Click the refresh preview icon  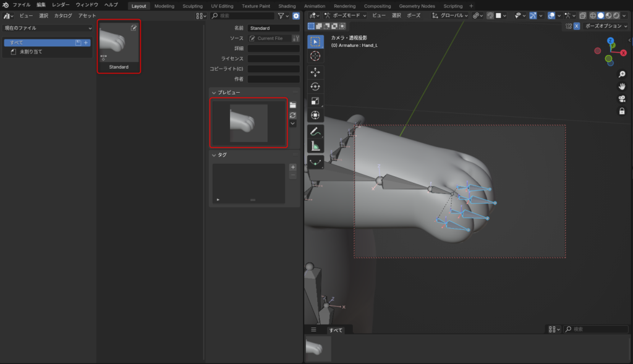293,115
